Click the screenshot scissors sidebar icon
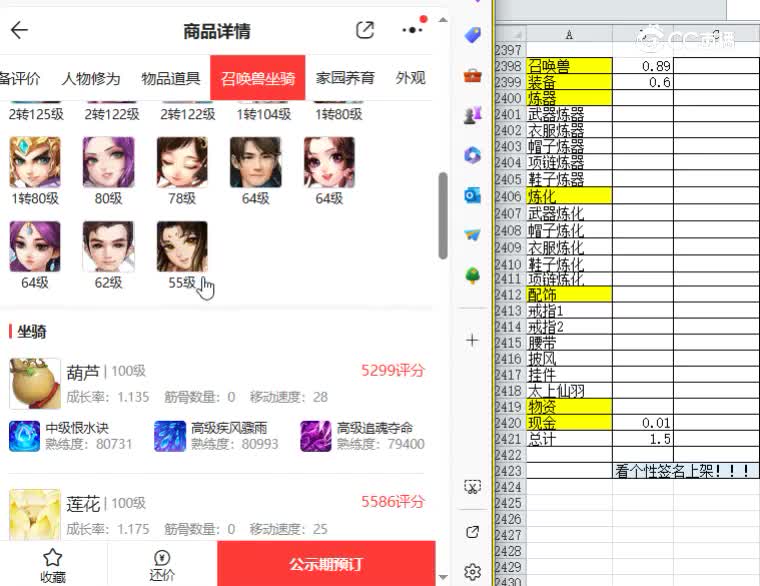Viewport: 760px width, 586px height. [473, 486]
